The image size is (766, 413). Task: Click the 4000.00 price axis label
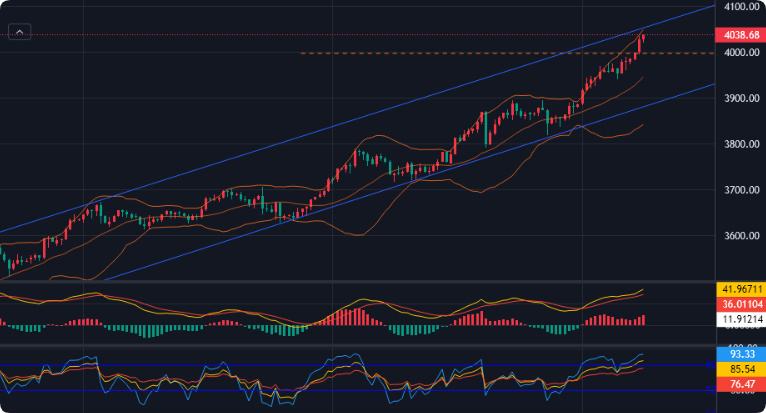740,53
